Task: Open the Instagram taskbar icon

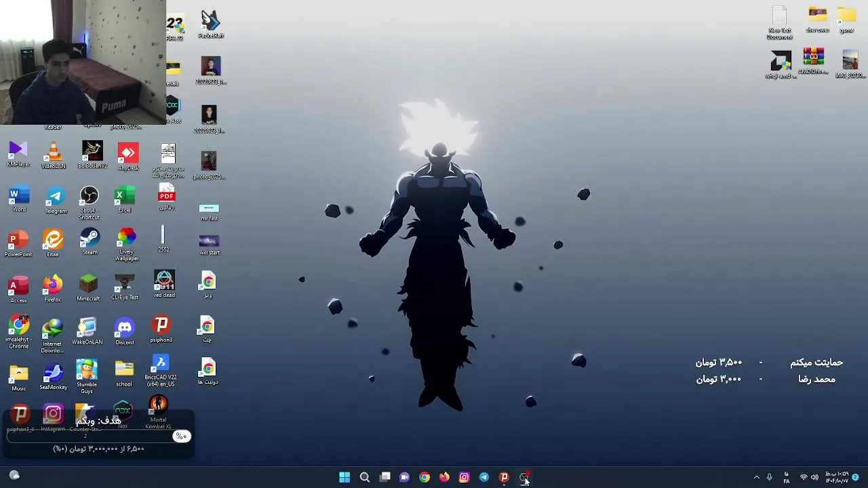Action: (464, 477)
